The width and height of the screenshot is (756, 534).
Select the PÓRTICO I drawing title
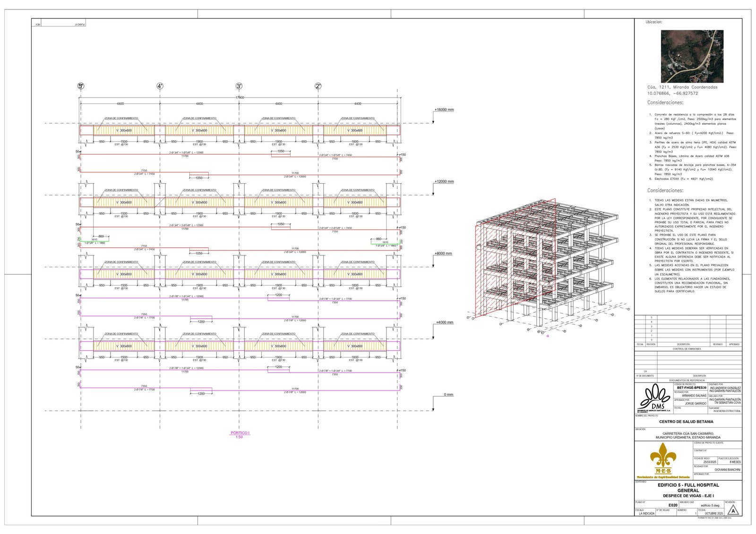point(240,433)
